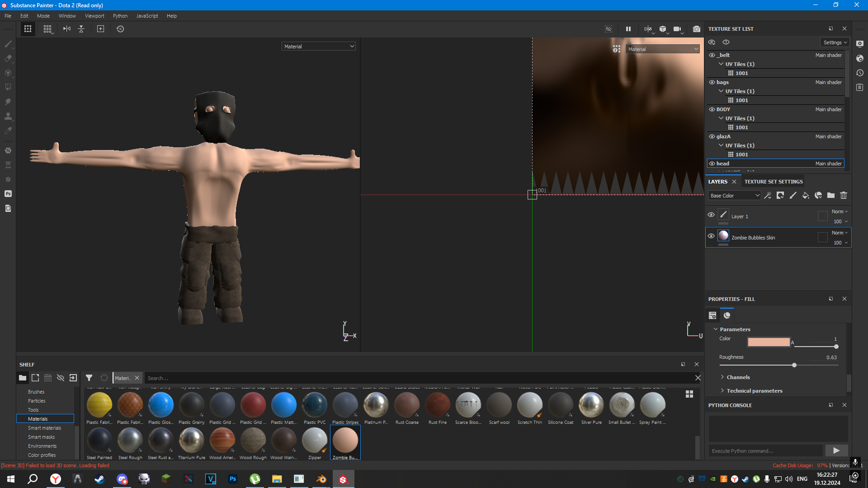Screen dimensions: 868x488
Task: Pause rendering with the pause icon
Action: point(628,29)
